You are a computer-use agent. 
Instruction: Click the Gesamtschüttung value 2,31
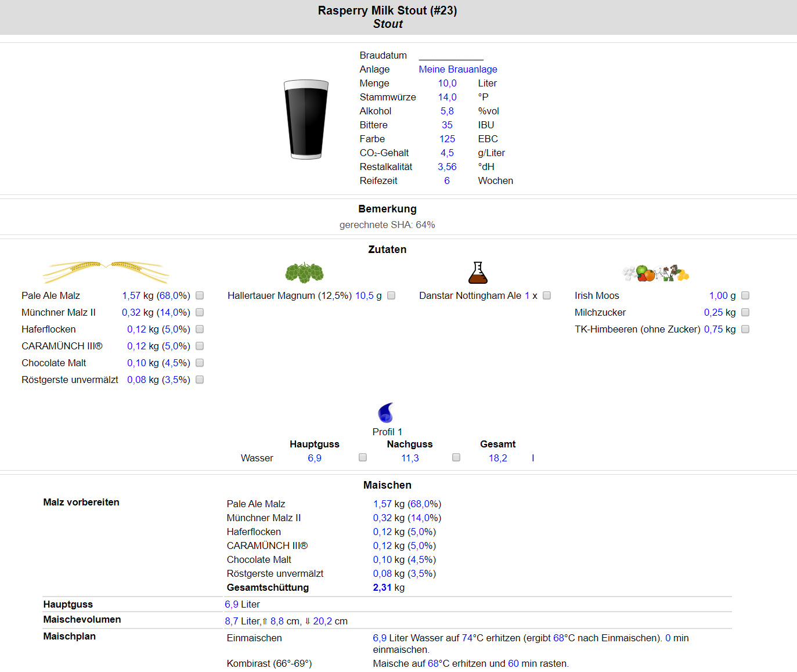(382, 587)
